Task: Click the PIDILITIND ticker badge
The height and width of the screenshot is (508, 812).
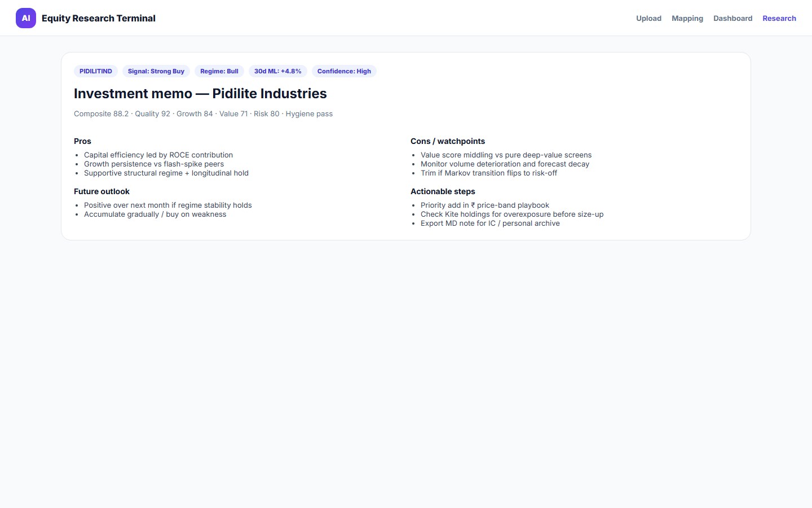Action: tap(96, 71)
